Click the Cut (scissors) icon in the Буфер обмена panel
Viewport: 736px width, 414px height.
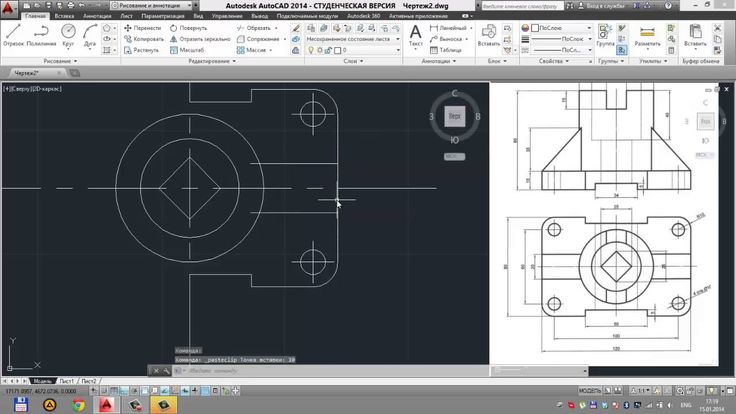pos(717,28)
